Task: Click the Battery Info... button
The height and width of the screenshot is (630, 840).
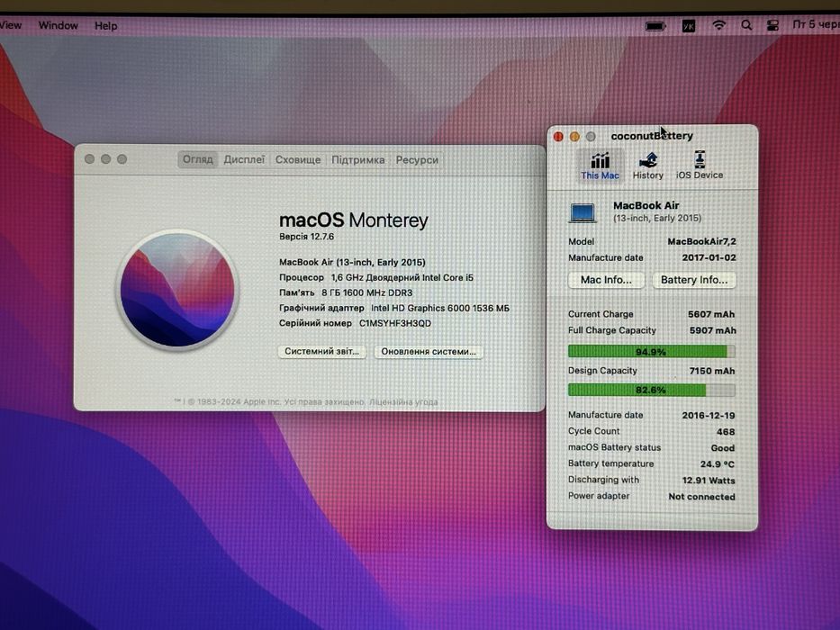Action: [x=694, y=280]
